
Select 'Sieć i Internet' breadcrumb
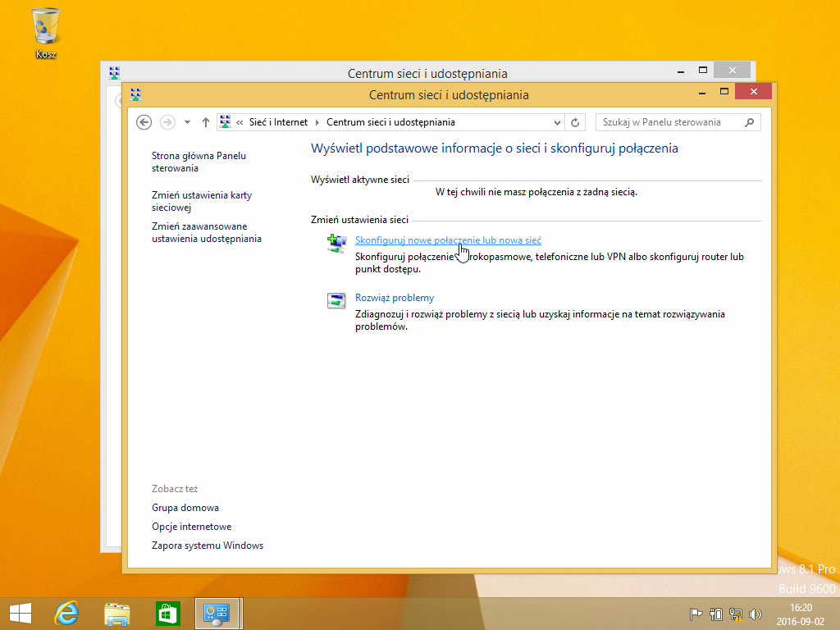(278, 122)
